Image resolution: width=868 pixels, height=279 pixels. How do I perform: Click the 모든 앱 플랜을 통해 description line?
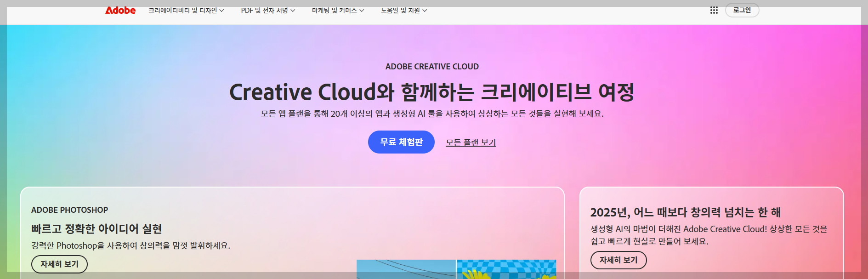[432, 114]
